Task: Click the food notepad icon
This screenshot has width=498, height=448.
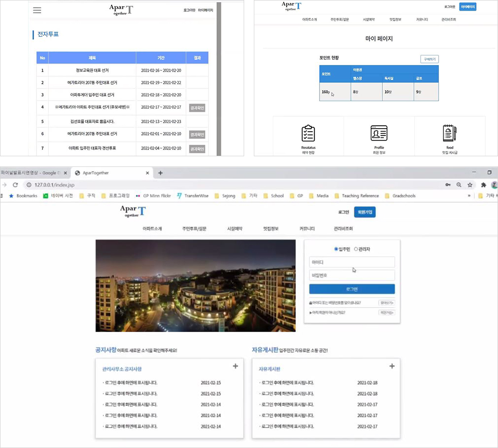Action: coord(449,133)
